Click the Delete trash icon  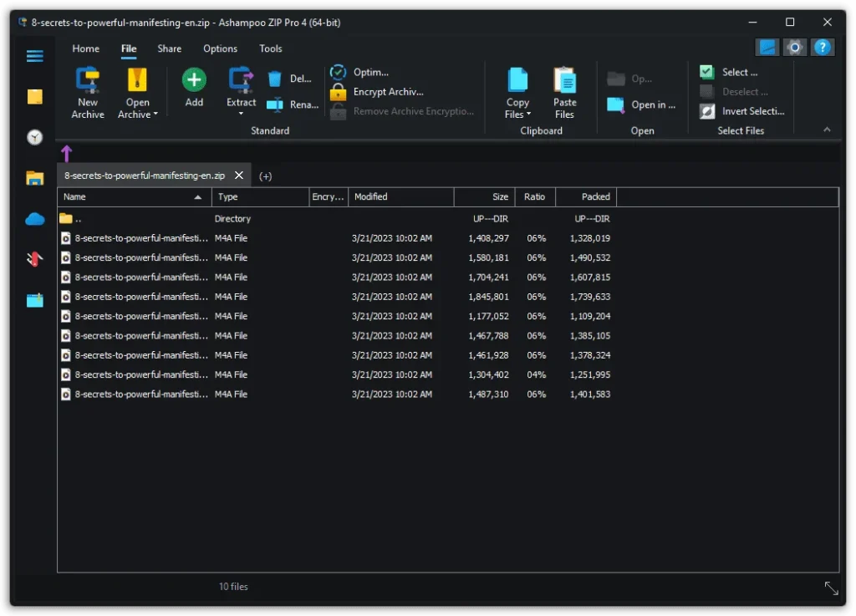pos(274,79)
